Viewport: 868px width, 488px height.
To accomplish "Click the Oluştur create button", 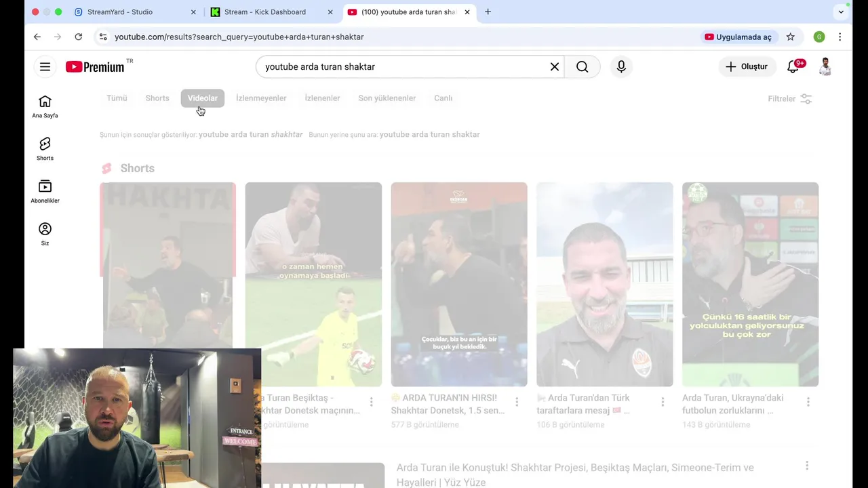I will coord(747,66).
